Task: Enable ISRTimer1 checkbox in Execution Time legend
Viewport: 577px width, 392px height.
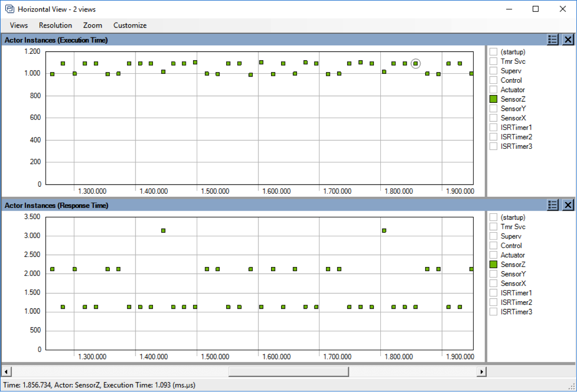Action: point(494,127)
